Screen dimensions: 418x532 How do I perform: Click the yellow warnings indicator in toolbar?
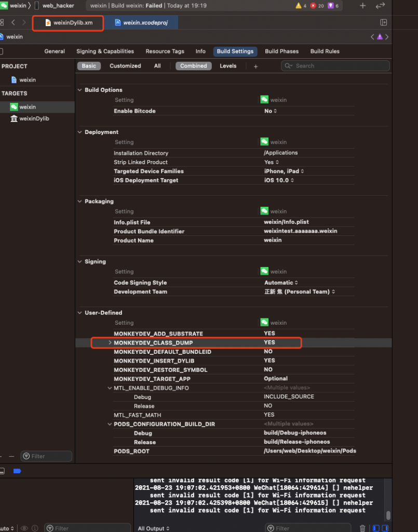pos(301,6)
